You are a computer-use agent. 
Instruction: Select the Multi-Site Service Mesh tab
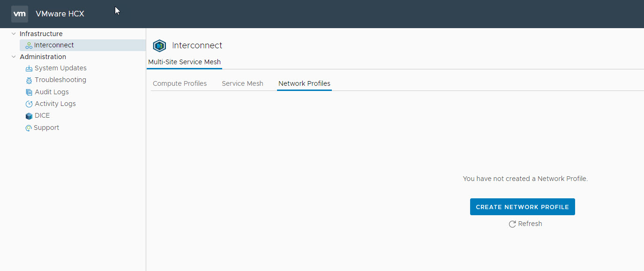click(184, 62)
